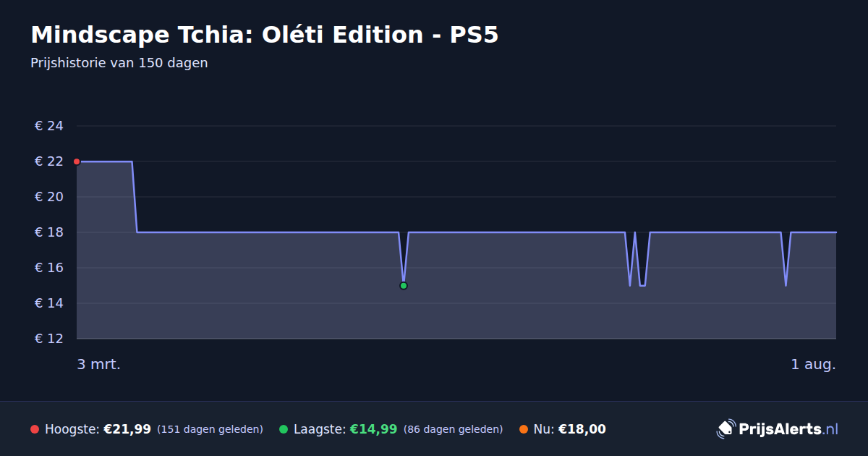Screen dimensions: 868x456
Task: Click the € 12 axis label
Action: pyautogui.click(x=49, y=339)
